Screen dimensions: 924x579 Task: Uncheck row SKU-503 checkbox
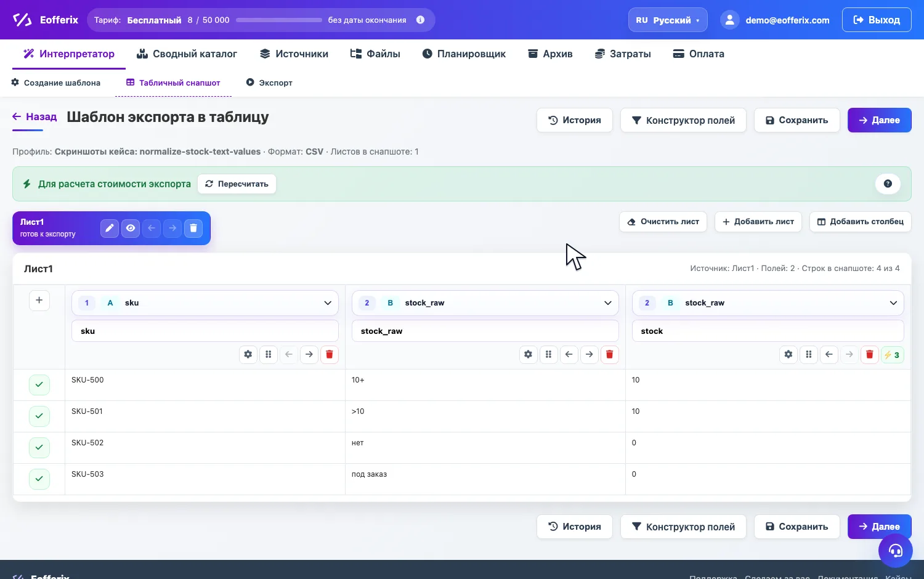click(x=39, y=479)
